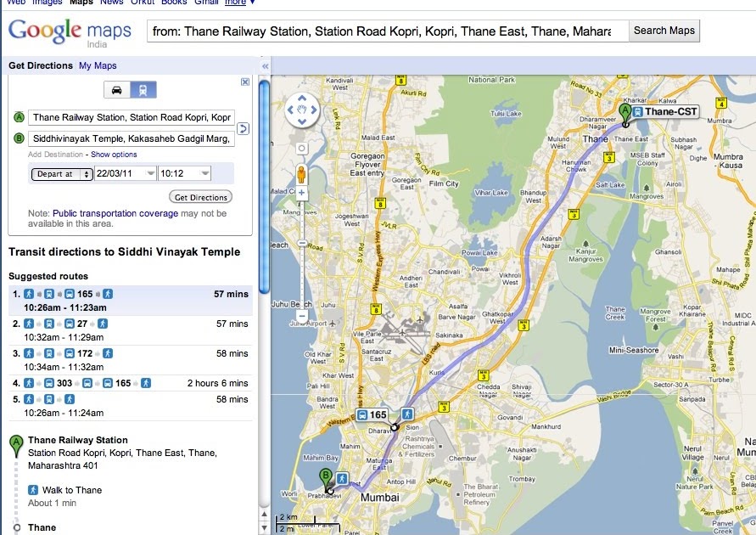This screenshot has width=756, height=535.
Task: Click the green B marker near Prabhadevi
Action: (326, 481)
